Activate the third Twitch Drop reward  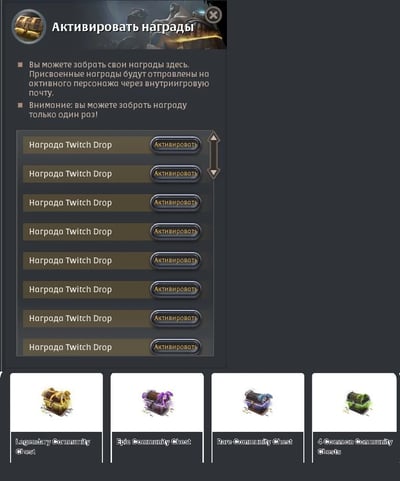coord(175,203)
